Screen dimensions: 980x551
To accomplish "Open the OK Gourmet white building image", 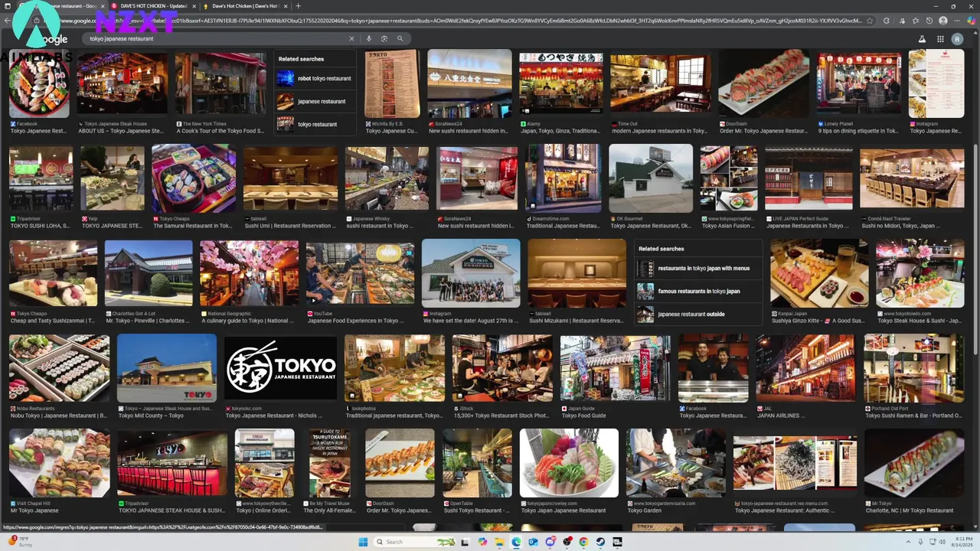I will [651, 178].
